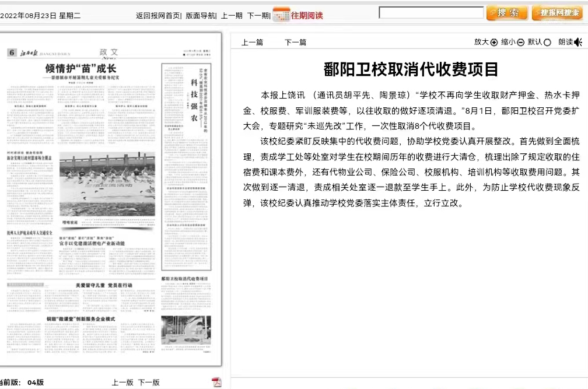The image size is (588, 389).
Task: Click the 朗读 read-aloud label
Action: (565, 42)
